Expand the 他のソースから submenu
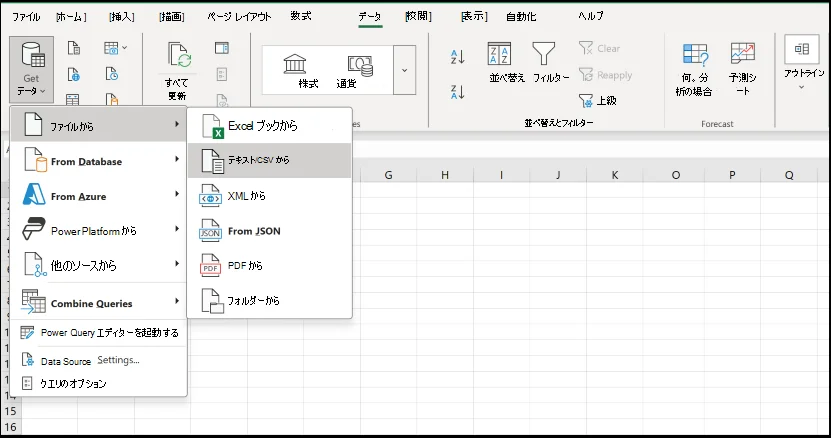The width and height of the screenshot is (831, 438). (x=99, y=265)
